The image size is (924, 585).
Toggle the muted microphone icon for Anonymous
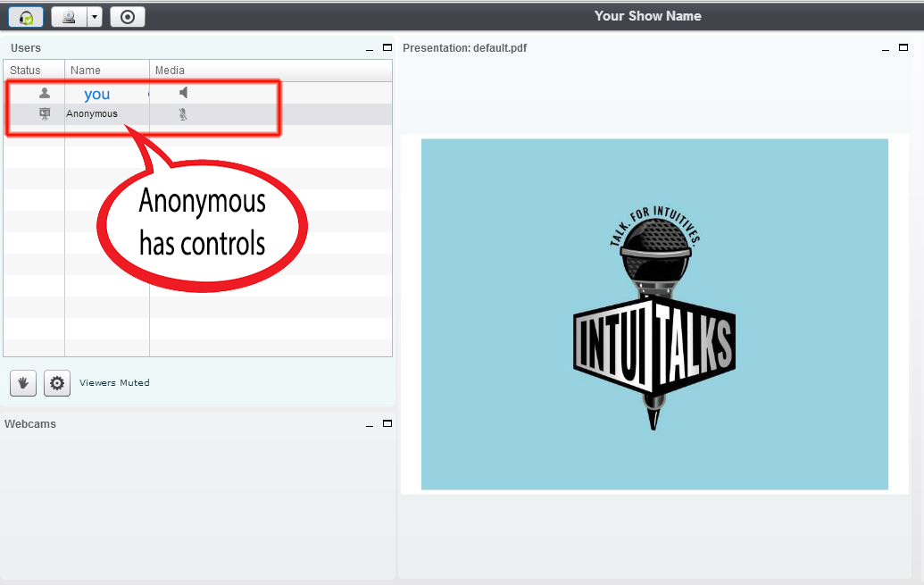click(x=183, y=114)
